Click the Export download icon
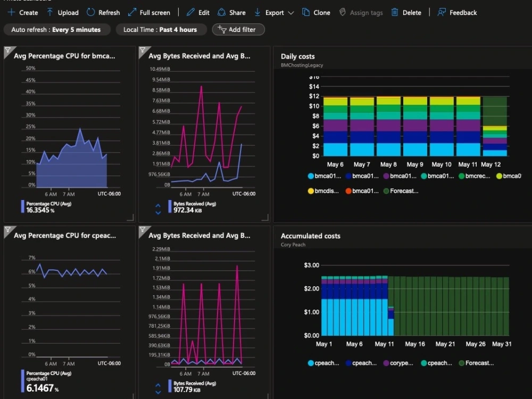This screenshot has width=532, height=399. point(257,12)
